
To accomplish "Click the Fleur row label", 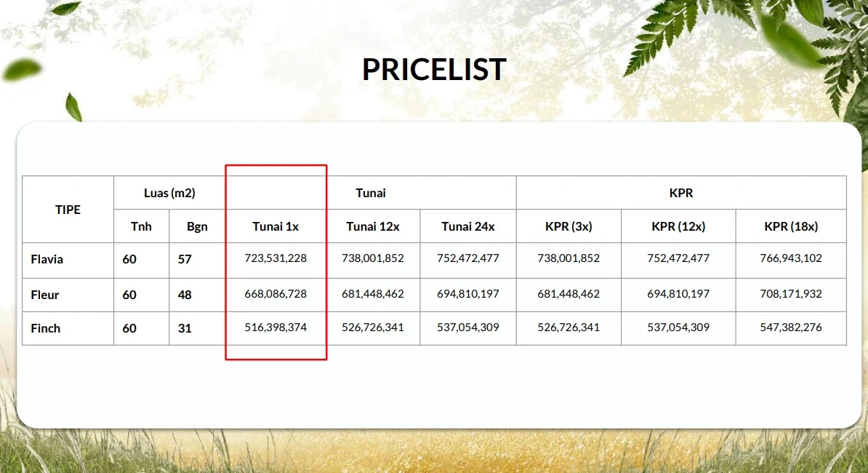I will (x=45, y=295).
